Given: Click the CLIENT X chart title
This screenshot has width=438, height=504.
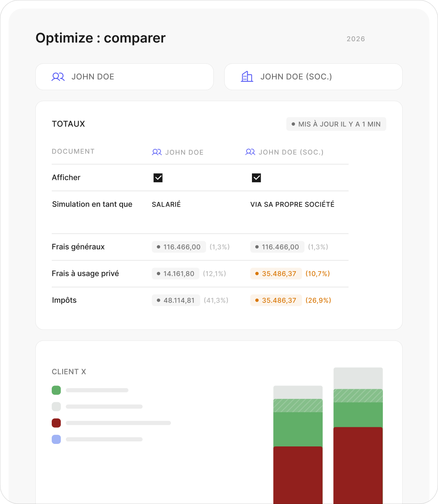Looking at the screenshot, I should 69,372.
